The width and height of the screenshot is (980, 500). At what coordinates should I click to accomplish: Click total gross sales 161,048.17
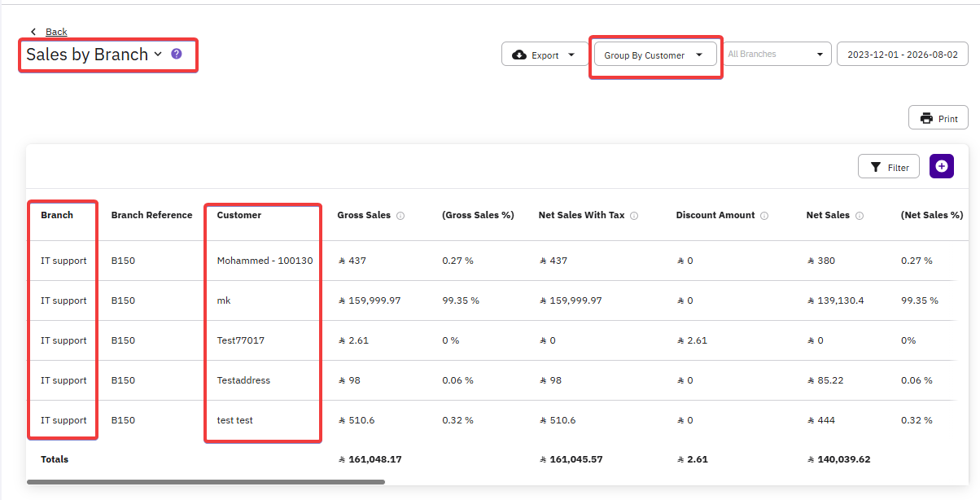370,459
